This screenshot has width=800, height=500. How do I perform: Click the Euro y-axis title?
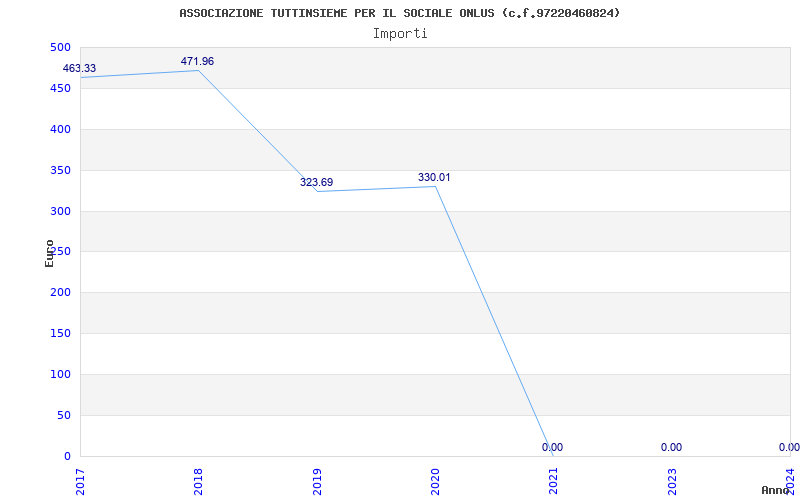click(x=49, y=254)
